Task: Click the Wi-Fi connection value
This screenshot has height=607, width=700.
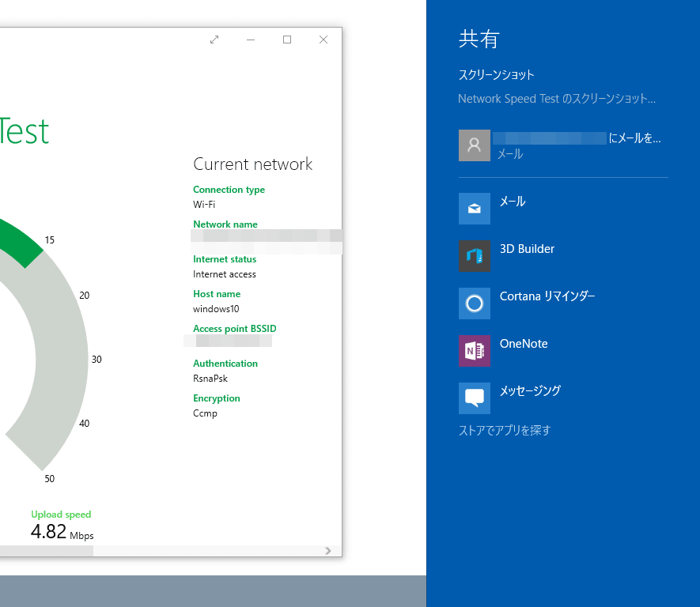Action: point(204,204)
